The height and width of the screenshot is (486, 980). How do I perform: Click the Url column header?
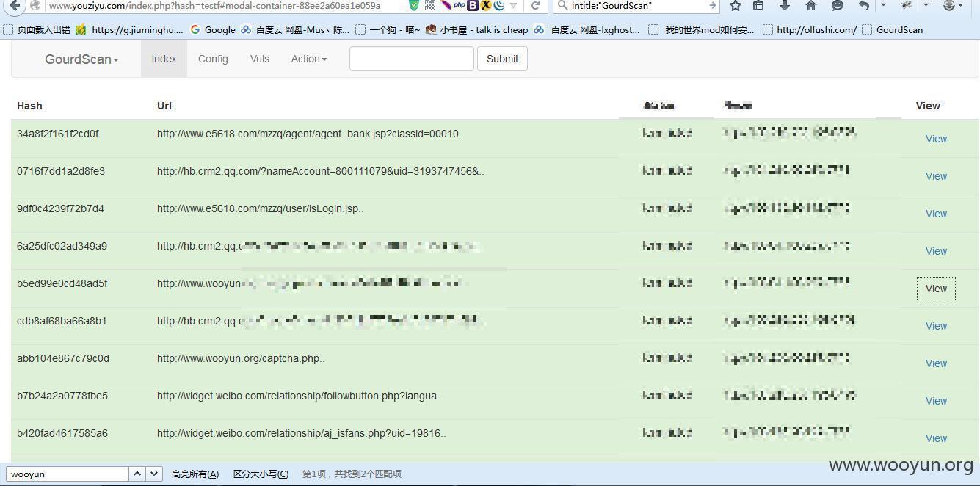[x=164, y=106]
